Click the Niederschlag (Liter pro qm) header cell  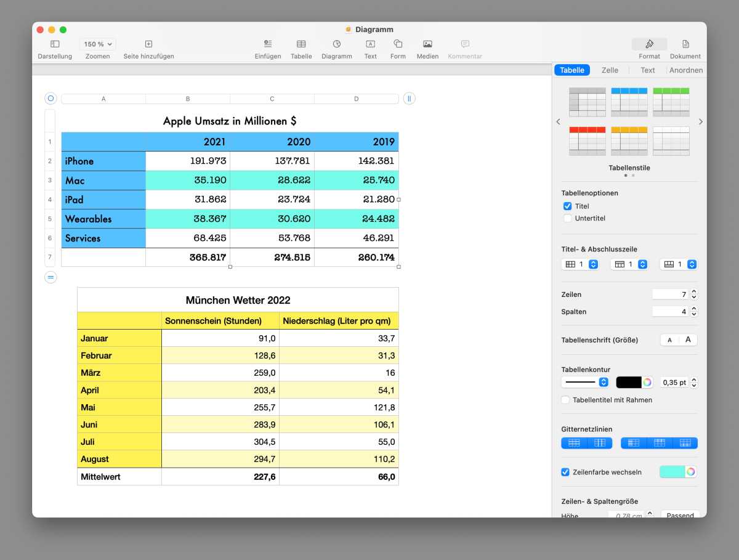point(339,321)
